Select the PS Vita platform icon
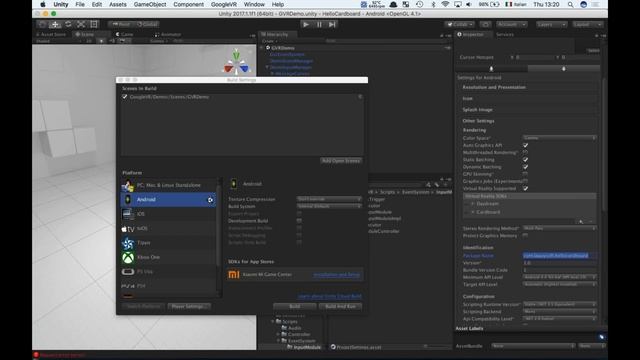Viewport: 640px width, 360px height. (128, 271)
